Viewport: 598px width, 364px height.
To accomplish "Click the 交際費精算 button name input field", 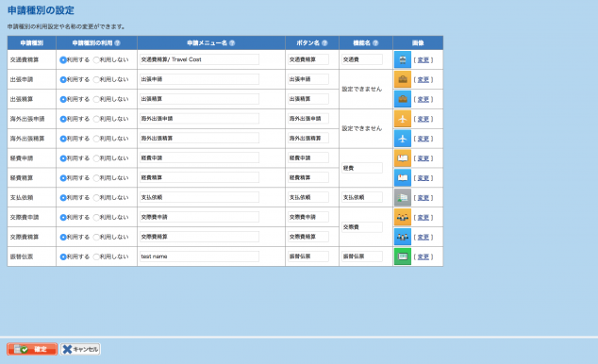I will point(308,237).
